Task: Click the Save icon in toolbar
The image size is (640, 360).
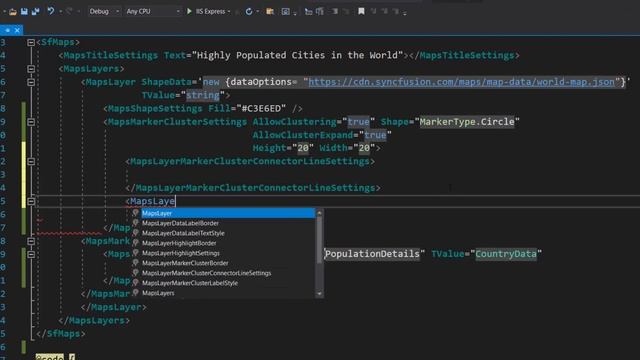Action: pos(24,11)
